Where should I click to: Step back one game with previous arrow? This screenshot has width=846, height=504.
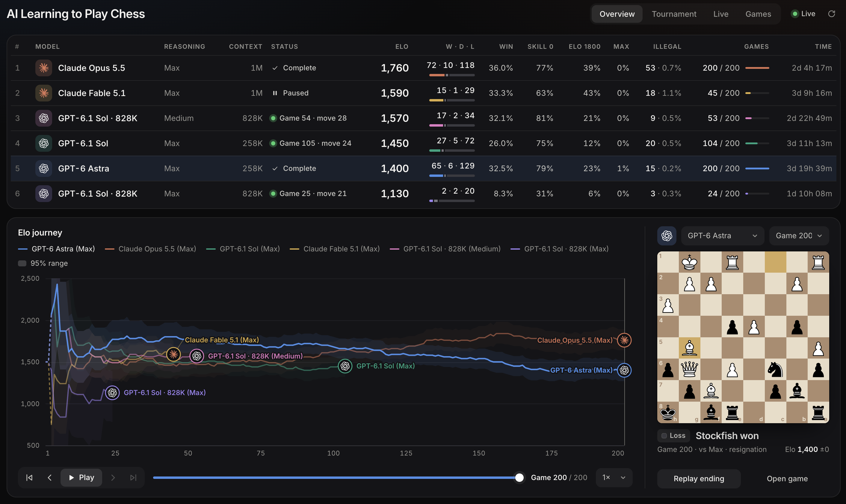click(50, 477)
